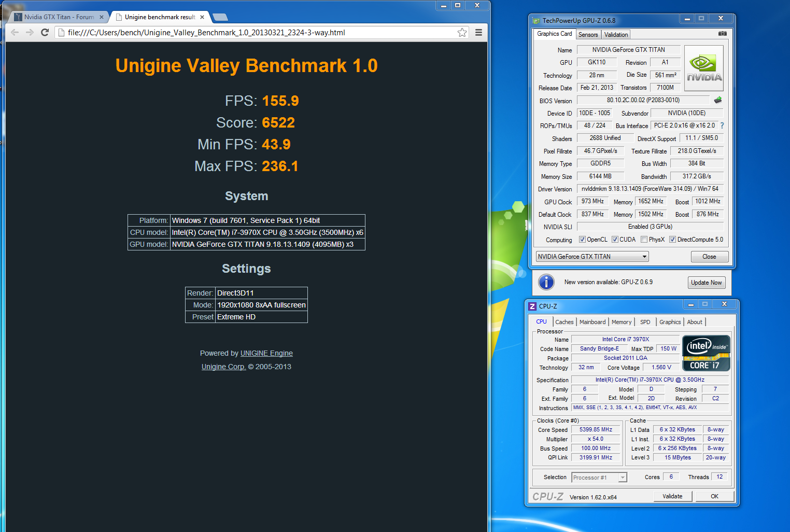Viewport: 790px width, 532px height.
Task: Switch to the CPU-Z Memory tab
Action: pos(621,322)
